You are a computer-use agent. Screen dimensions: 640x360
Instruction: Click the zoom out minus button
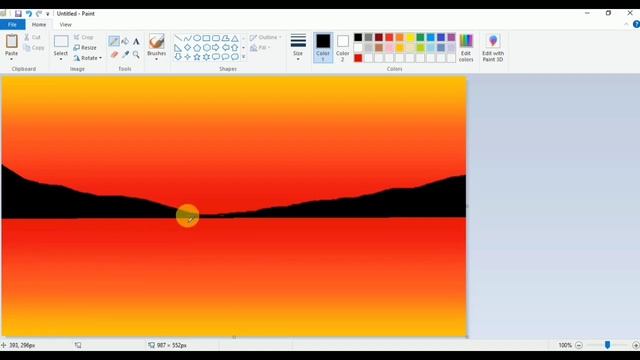click(x=579, y=345)
